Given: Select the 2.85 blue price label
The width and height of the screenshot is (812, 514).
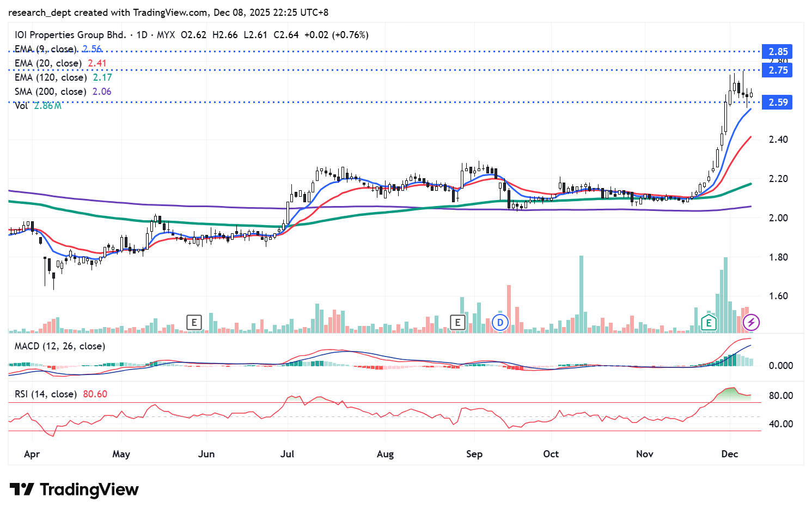Looking at the screenshot, I should [777, 52].
